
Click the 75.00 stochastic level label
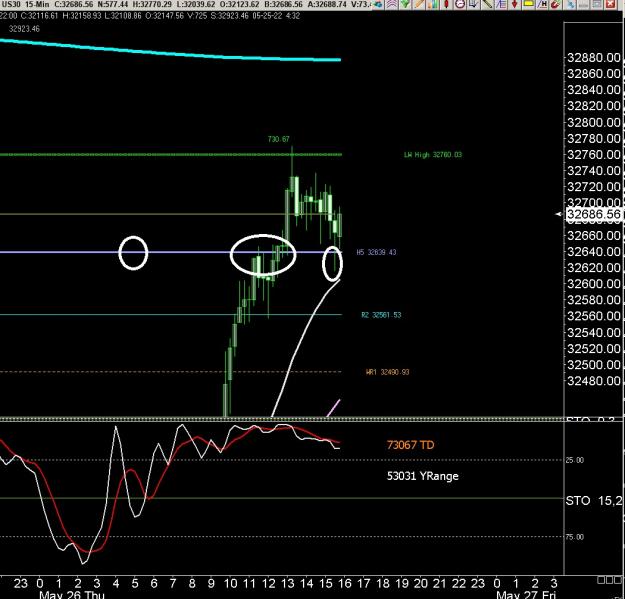click(x=574, y=537)
